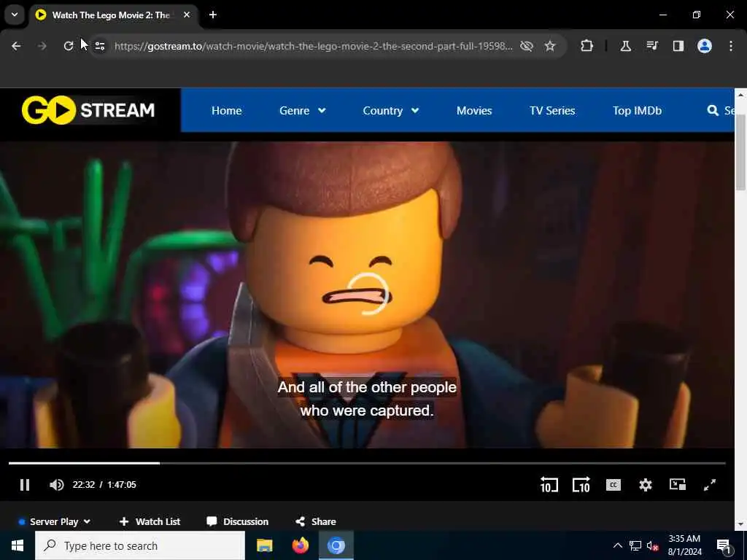Click the muted speaker tray icon

point(653,545)
